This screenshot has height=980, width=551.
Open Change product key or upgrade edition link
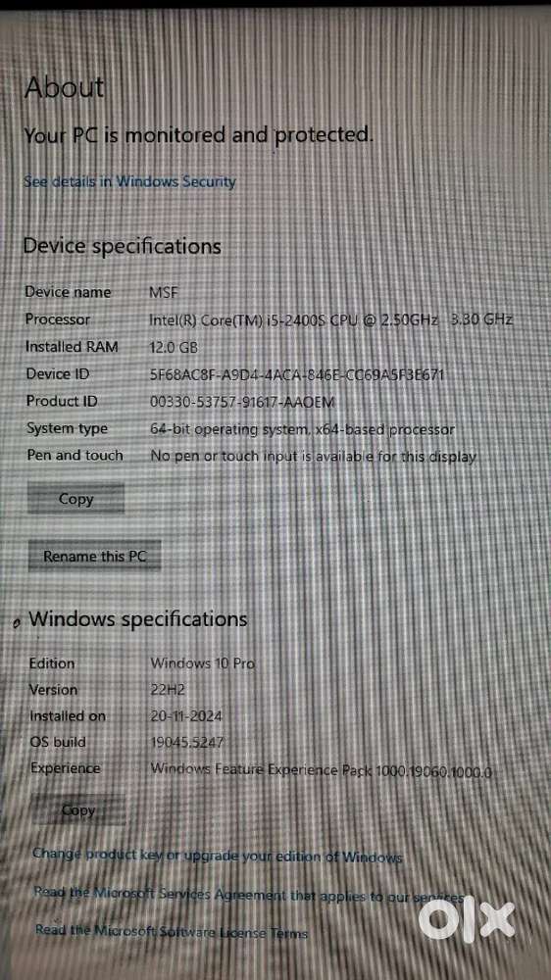pos(217,857)
